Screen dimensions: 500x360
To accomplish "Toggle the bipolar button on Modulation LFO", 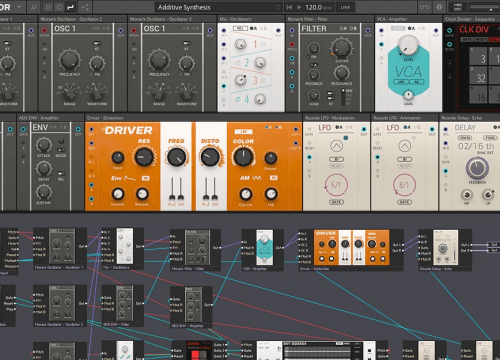I will pos(336,159).
